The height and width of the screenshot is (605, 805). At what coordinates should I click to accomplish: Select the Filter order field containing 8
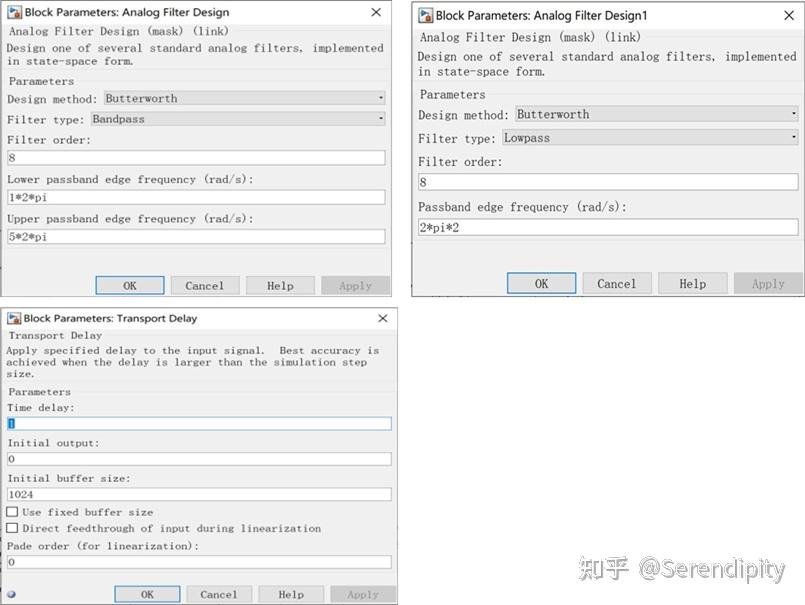click(x=196, y=157)
